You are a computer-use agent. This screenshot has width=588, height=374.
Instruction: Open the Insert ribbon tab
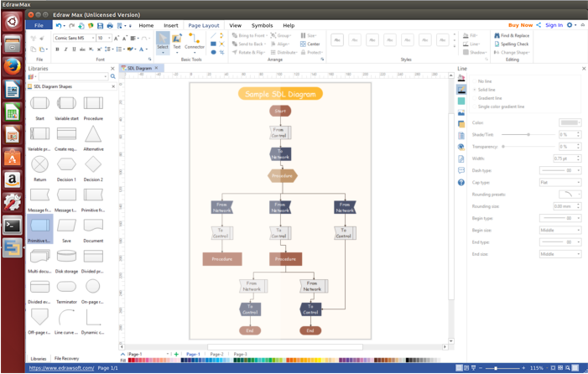[171, 25]
